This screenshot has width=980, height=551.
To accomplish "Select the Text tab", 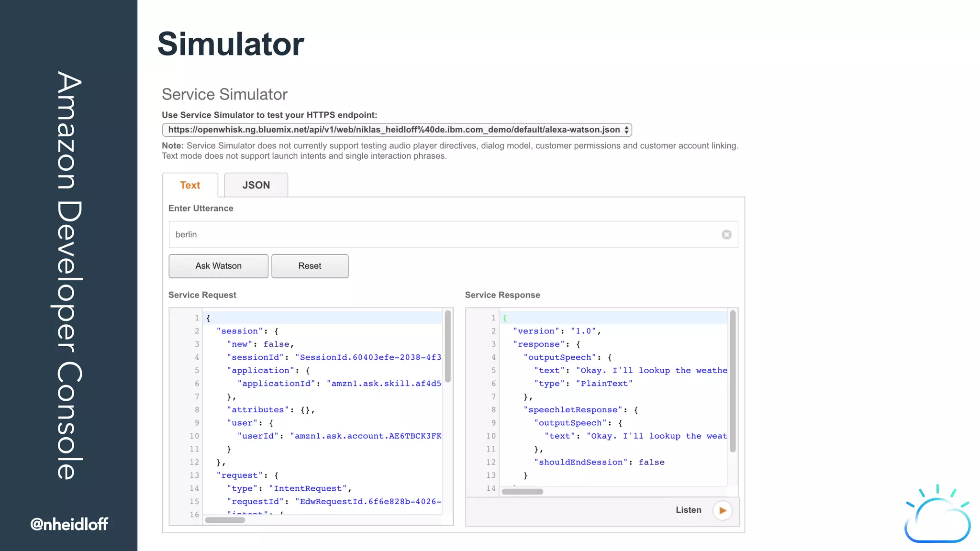I will [190, 185].
